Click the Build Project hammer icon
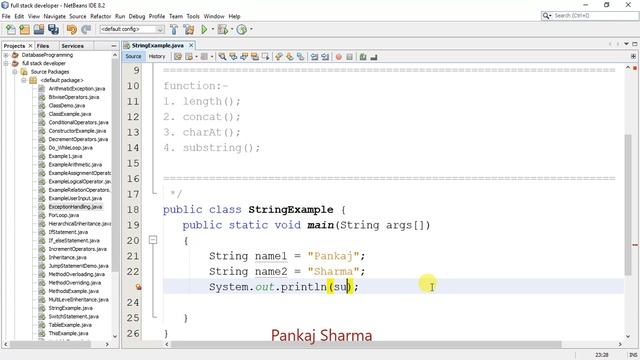 (174, 29)
